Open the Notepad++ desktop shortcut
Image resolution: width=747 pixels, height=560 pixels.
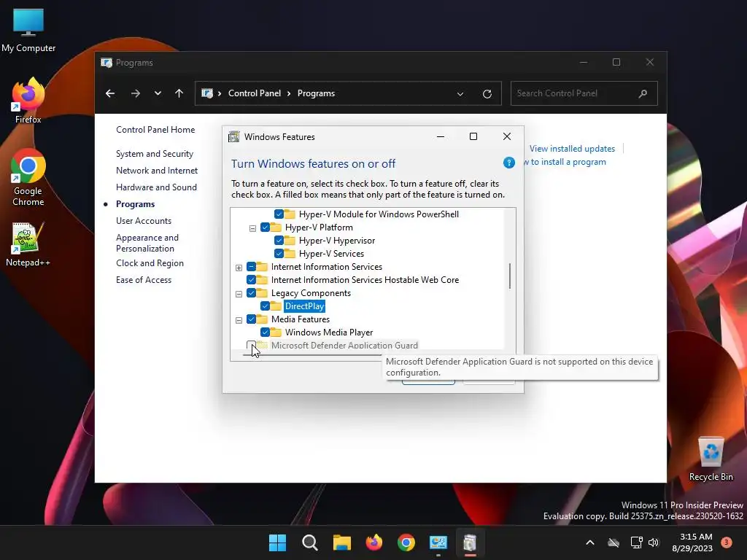28,244
